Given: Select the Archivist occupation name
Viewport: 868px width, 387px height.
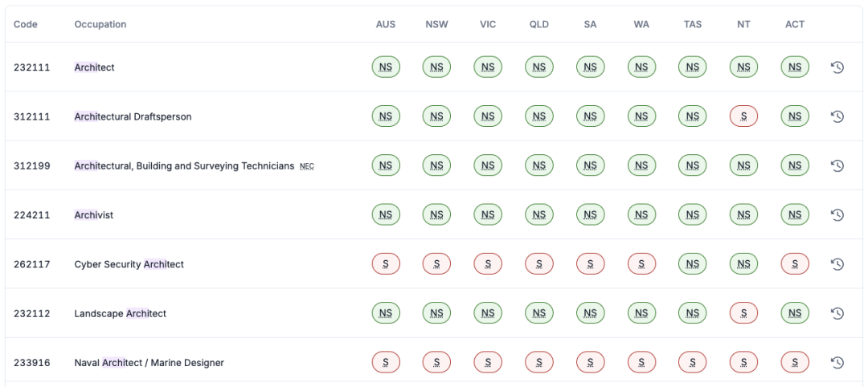Looking at the screenshot, I should pyautogui.click(x=94, y=215).
